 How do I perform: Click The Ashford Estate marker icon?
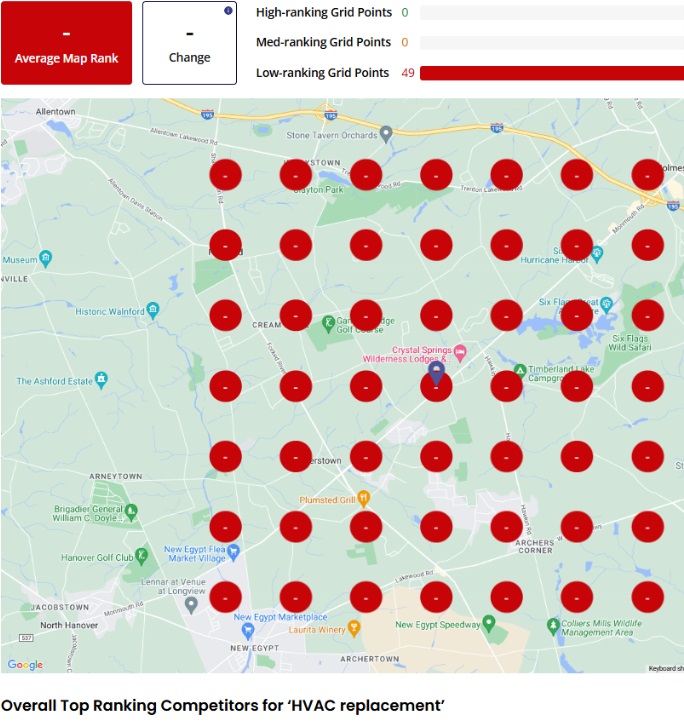(x=101, y=380)
